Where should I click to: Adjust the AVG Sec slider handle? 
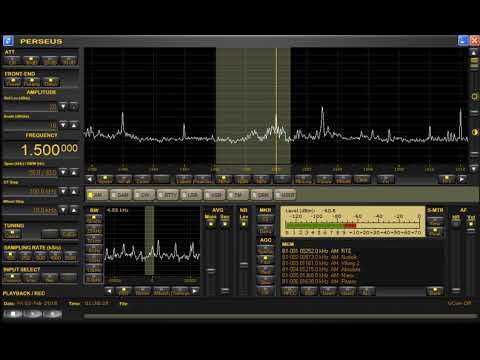coord(225,291)
